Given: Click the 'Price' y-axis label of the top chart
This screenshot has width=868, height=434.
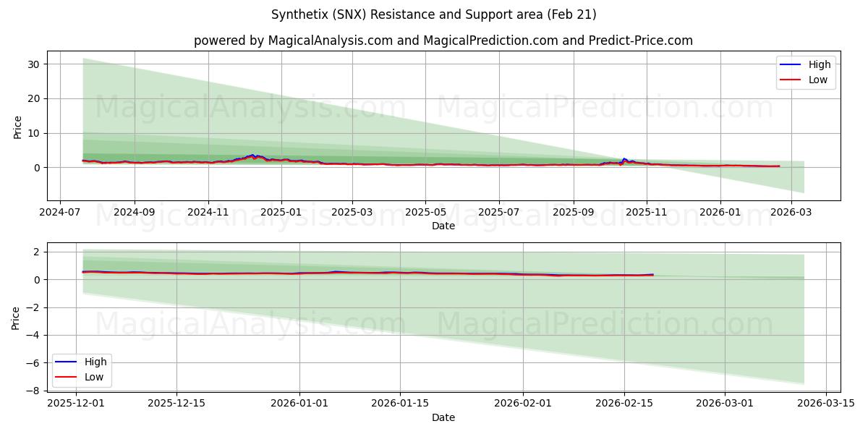Looking at the screenshot, I should coord(17,127).
